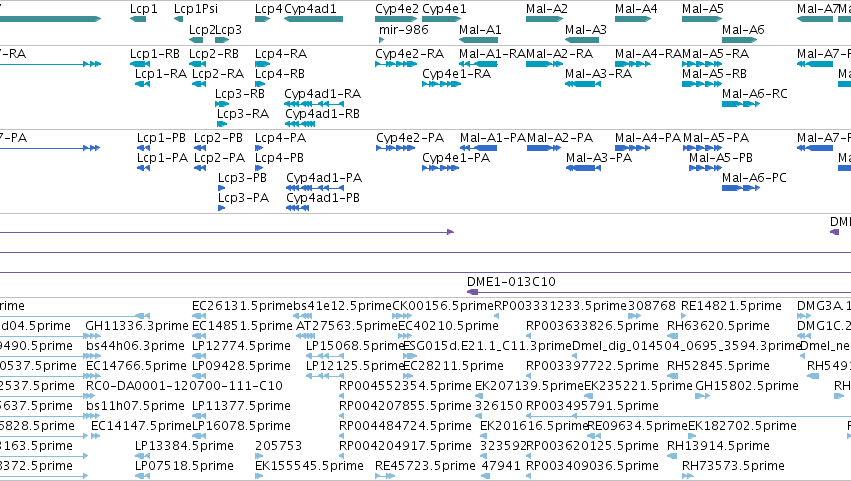Select the Cyp4e2-PA protein label
The image size is (851, 481).
tap(409, 138)
